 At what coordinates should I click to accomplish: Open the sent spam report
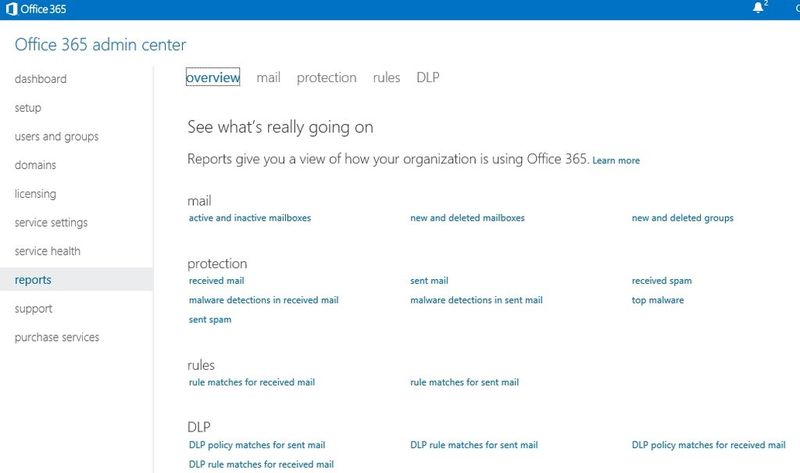coord(210,320)
